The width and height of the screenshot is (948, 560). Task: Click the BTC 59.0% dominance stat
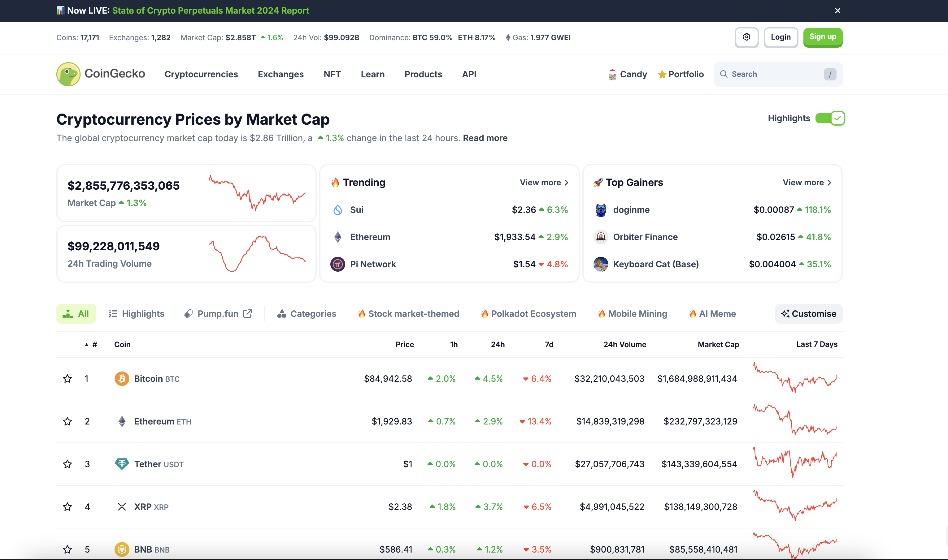click(432, 37)
